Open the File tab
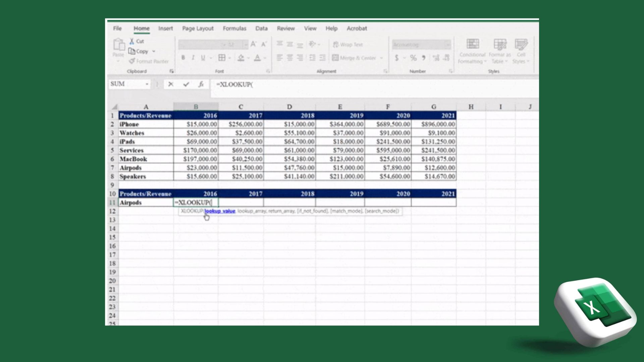This screenshot has height=362, width=644. (x=117, y=28)
